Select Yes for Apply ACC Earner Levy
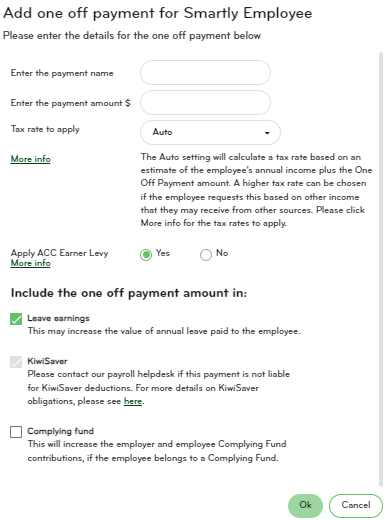Screen dimensions: 387x520 pyautogui.click(x=146, y=255)
